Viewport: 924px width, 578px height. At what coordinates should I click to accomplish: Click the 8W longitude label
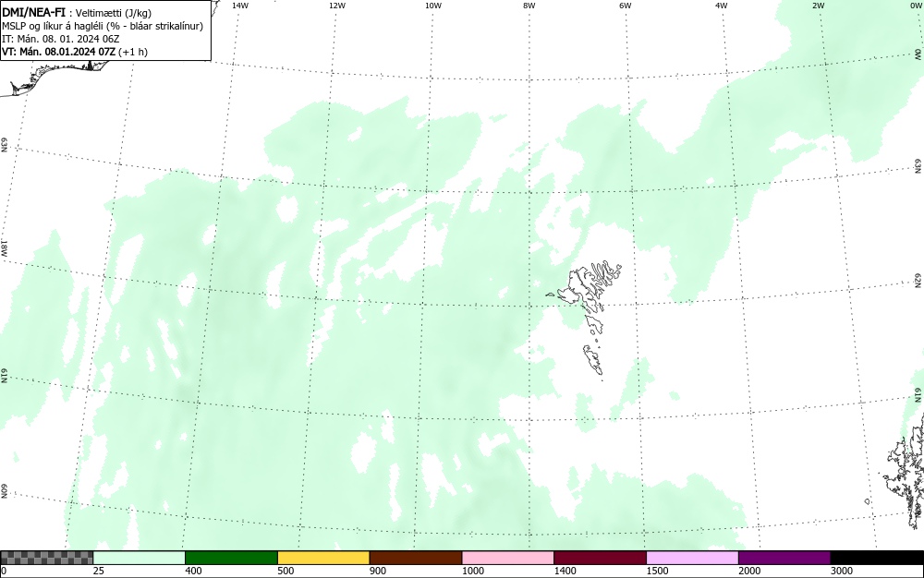529,6
